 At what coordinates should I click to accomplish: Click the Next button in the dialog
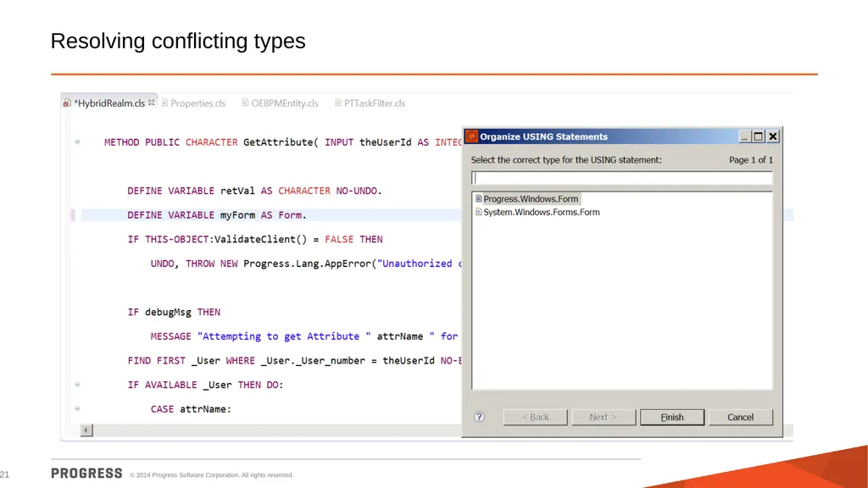click(x=604, y=417)
